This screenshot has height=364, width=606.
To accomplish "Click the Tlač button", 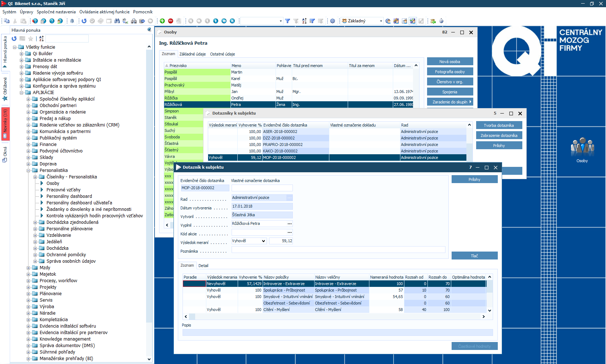I will click(x=474, y=256).
